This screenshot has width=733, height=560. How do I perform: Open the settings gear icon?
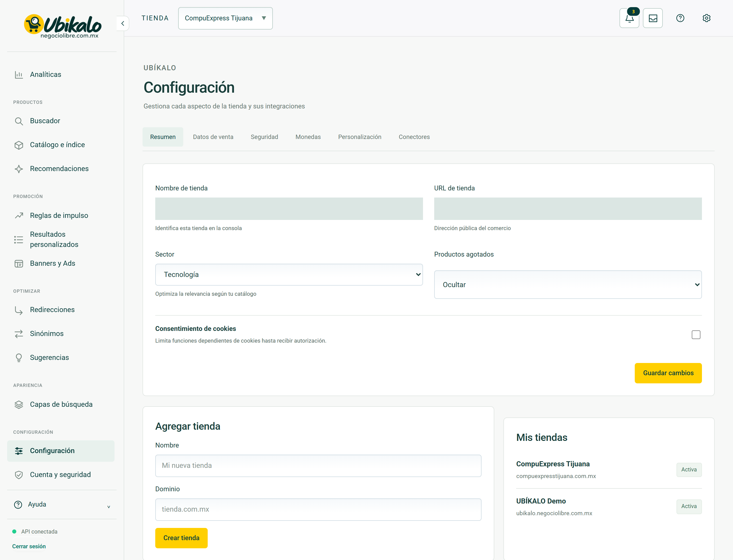pyautogui.click(x=706, y=18)
